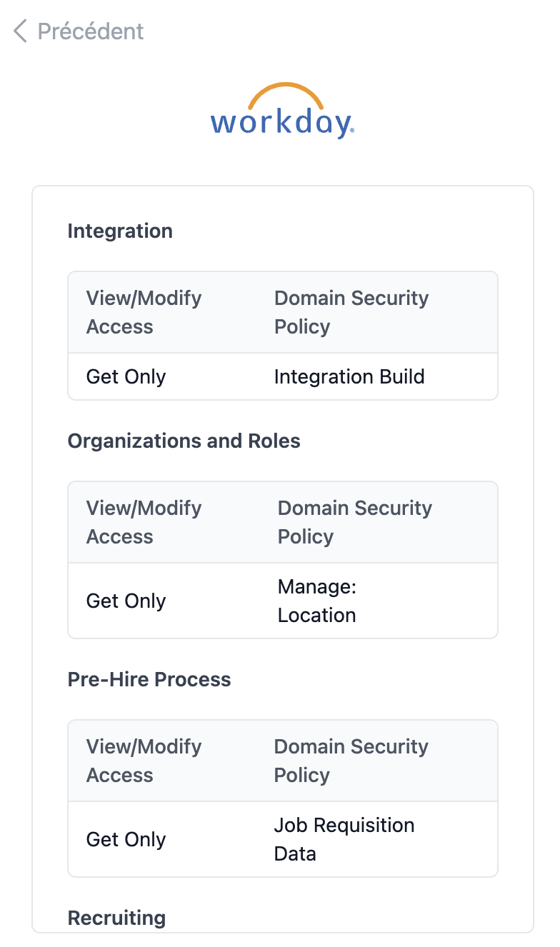The image size is (560, 947).
Task: Click Get Only in the Organizations table
Action: pyautogui.click(x=126, y=601)
